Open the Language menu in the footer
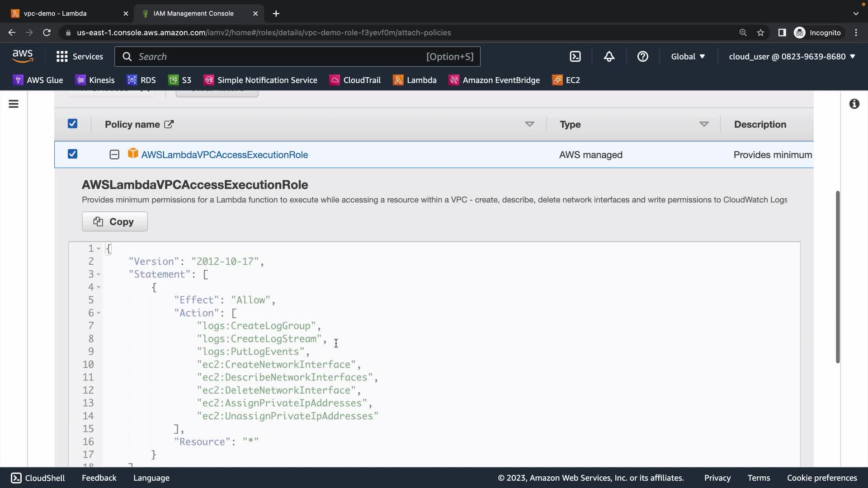 click(x=151, y=478)
